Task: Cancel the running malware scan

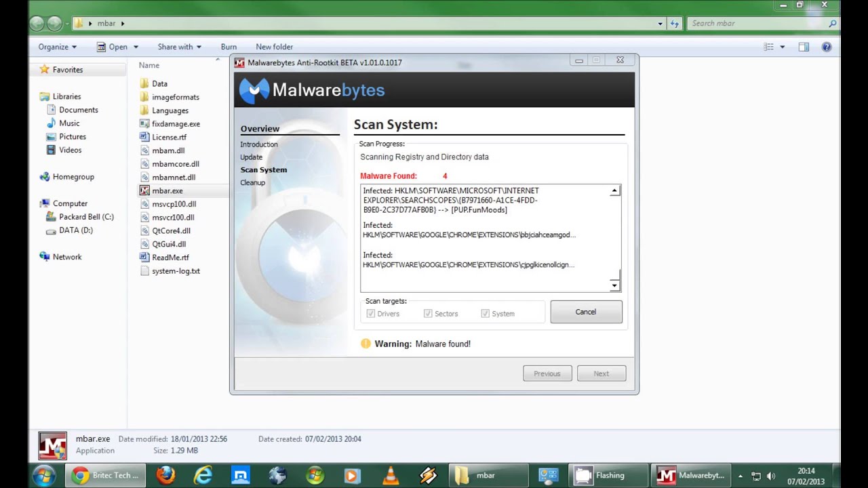Action: tap(586, 312)
